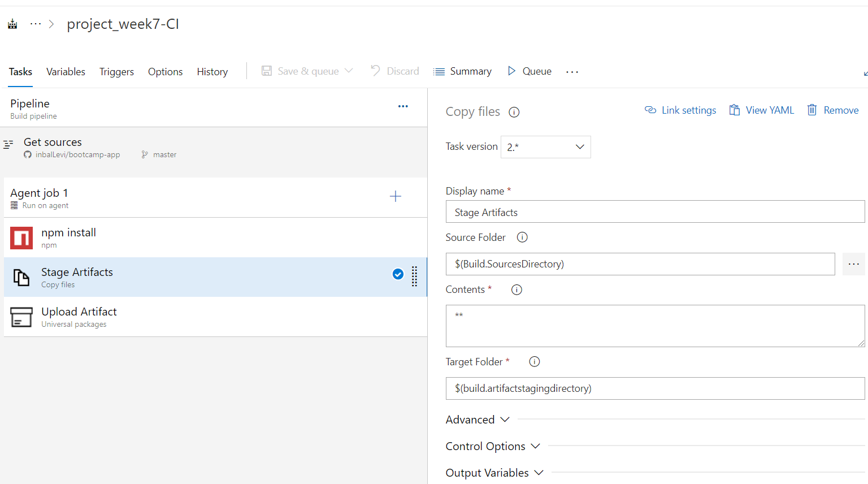The height and width of the screenshot is (484, 868).
Task: Click the pipeline icon in the breadcrumb
Action: click(12, 24)
